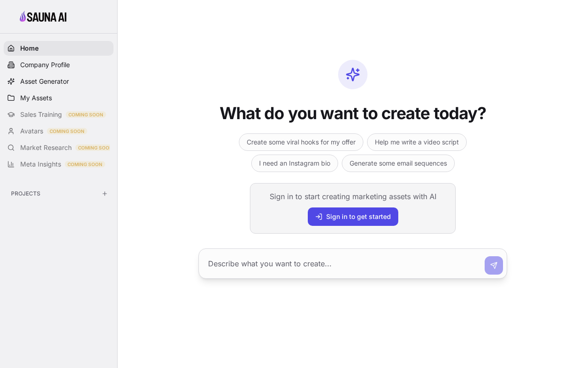Click the large sparkle icon above heading

point(353,75)
